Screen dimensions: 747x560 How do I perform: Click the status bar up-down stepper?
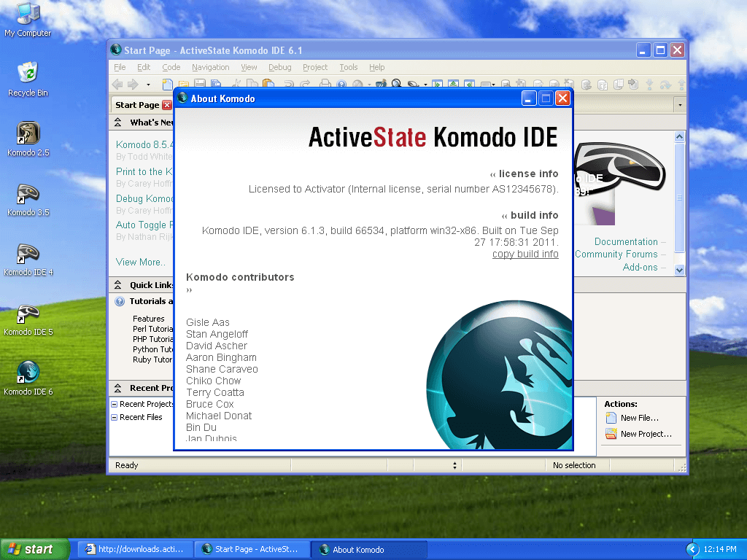(454, 465)
